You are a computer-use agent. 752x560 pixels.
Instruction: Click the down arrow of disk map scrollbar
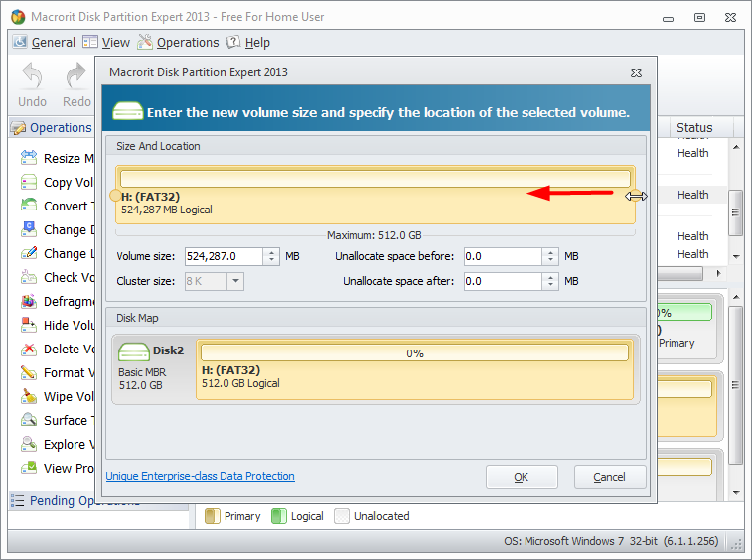(x=736, y=493)
